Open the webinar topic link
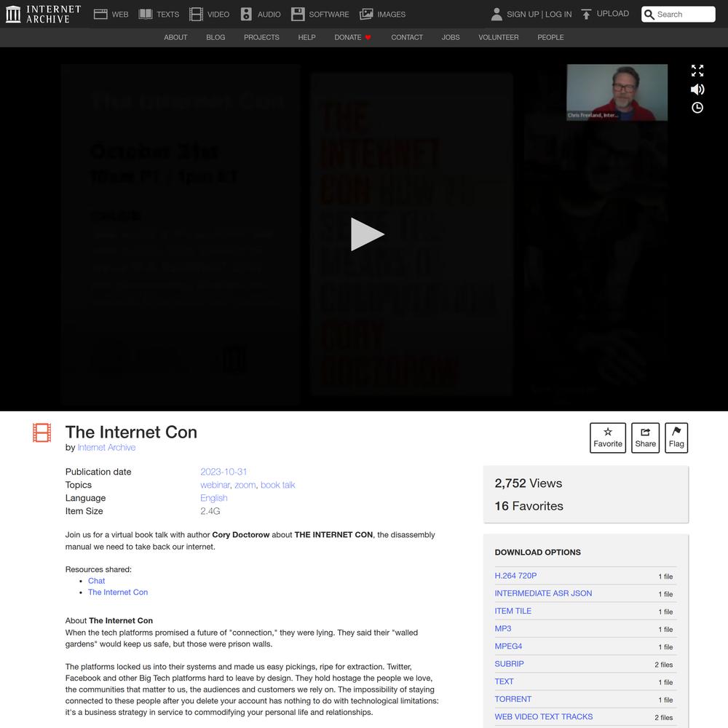 (x=215, y=485)
